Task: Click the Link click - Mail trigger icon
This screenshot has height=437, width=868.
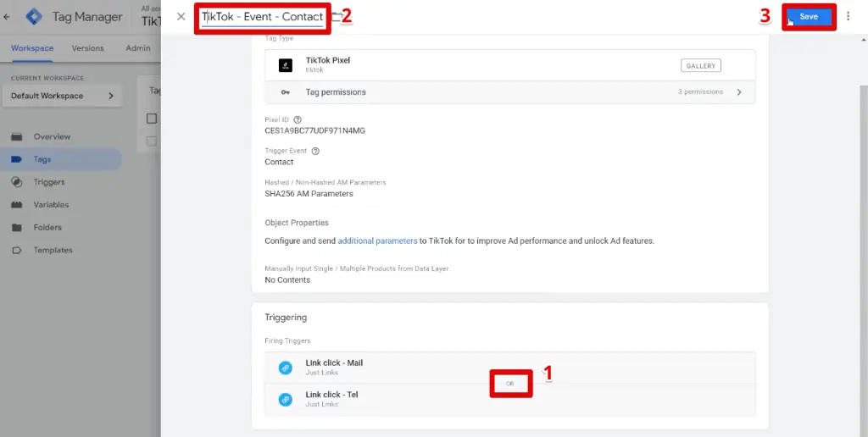Action: coord(285,368)
